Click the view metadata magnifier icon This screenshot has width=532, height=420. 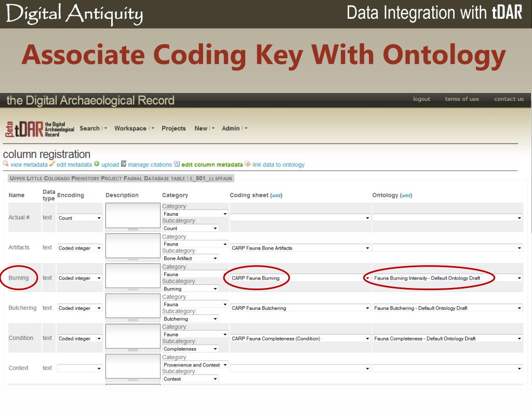pyautogui.click(x=6, y=164)
